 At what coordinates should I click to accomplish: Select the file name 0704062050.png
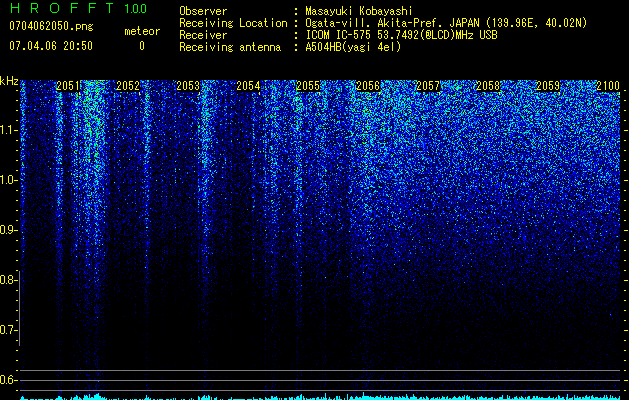tap(51, 26)
